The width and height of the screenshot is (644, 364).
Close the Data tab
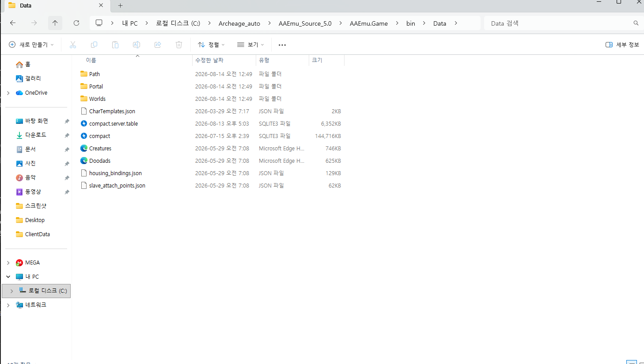[101, 5]
